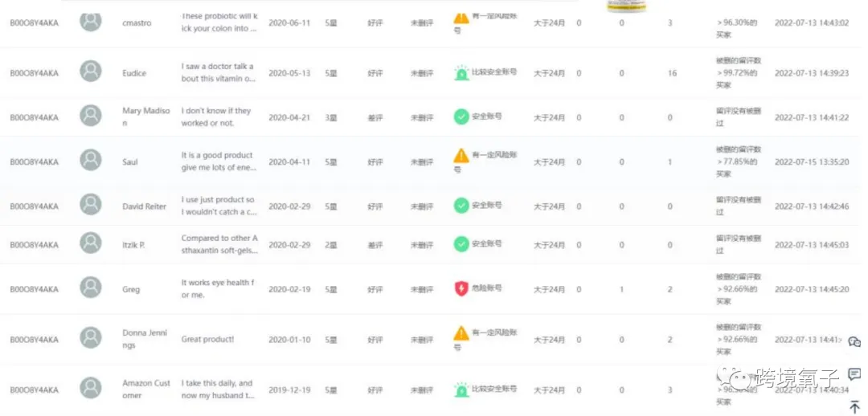Open review text 'These probiotic will kick your colon'
Screen dimensions: 868x416
pos(219,22)
